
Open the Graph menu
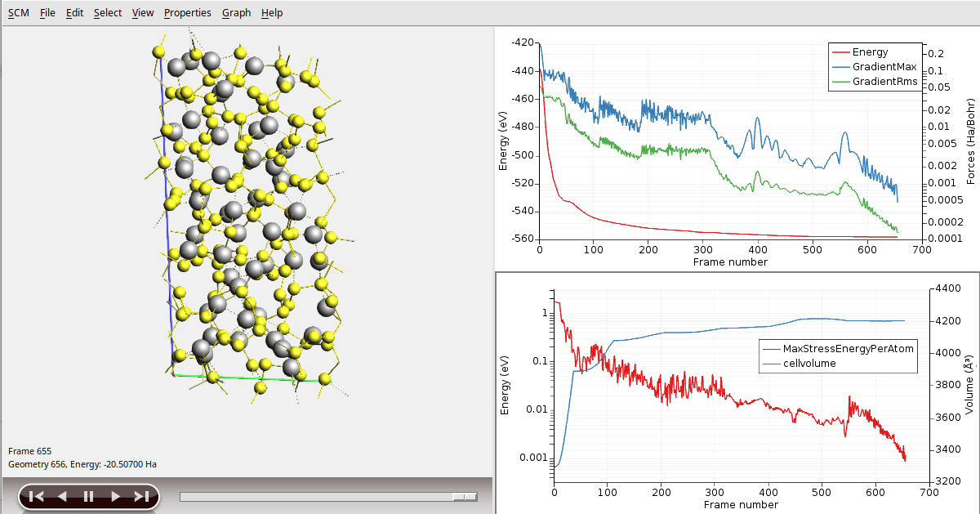click(236, 13)
